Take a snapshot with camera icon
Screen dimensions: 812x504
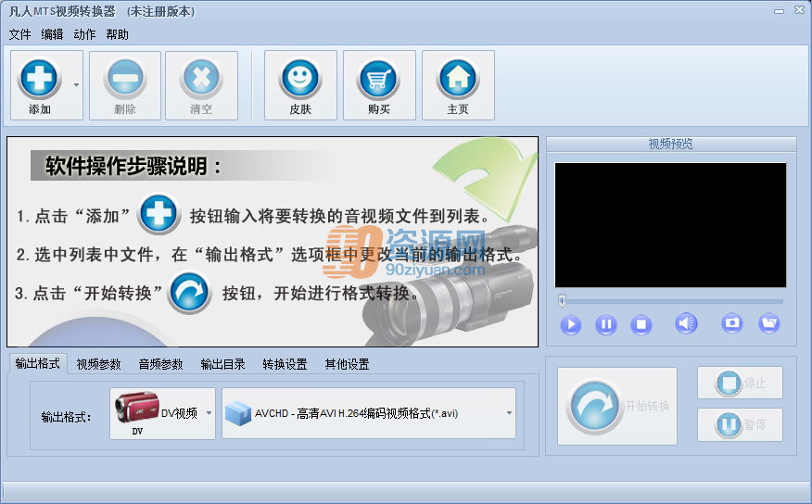click(731, 323)
